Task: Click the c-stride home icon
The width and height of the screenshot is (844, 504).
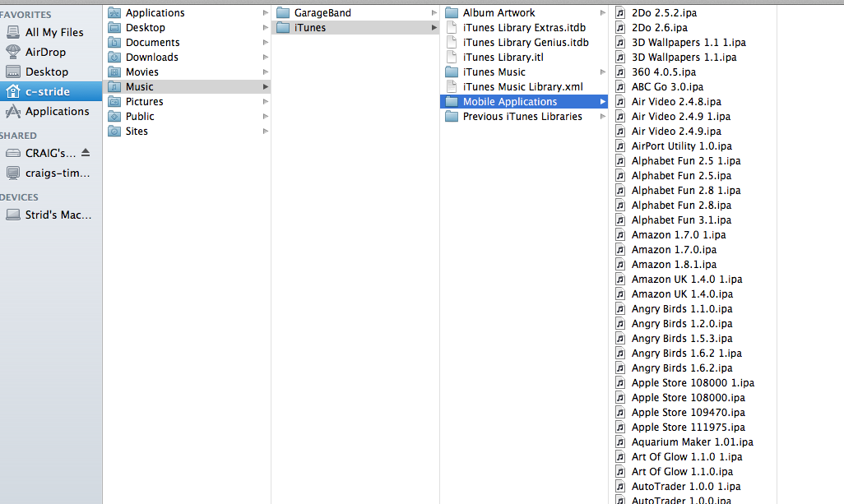Action: point(13,91)
